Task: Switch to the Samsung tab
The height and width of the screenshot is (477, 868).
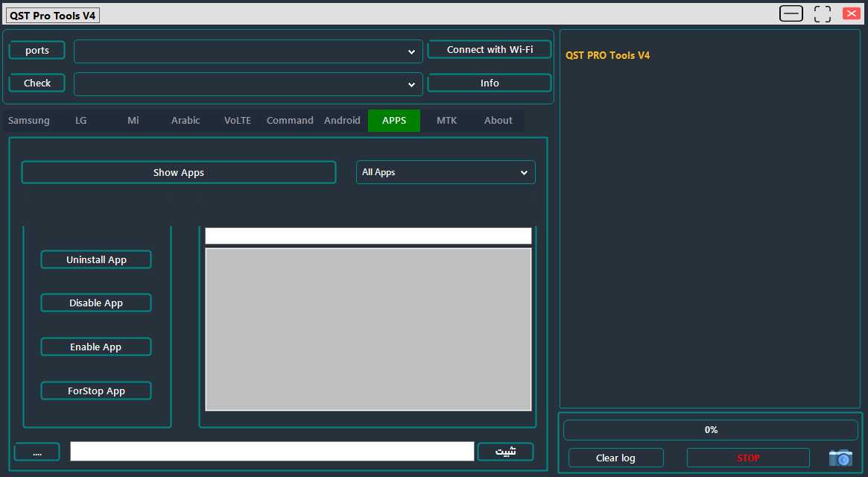Action: [28, 120]
